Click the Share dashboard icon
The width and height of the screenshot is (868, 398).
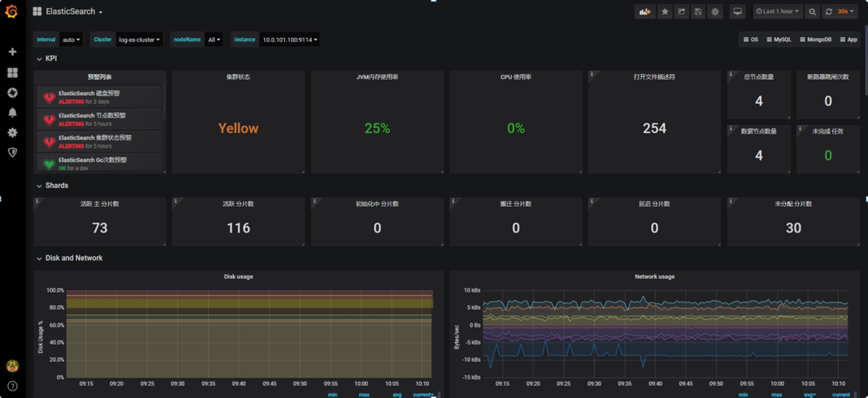click(x=681, y=11)
